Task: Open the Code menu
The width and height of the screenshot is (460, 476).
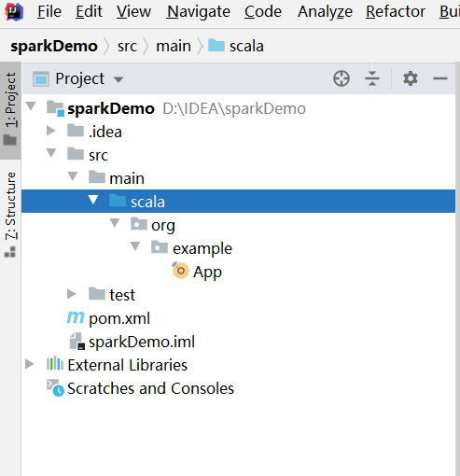Action: [263, 12]
